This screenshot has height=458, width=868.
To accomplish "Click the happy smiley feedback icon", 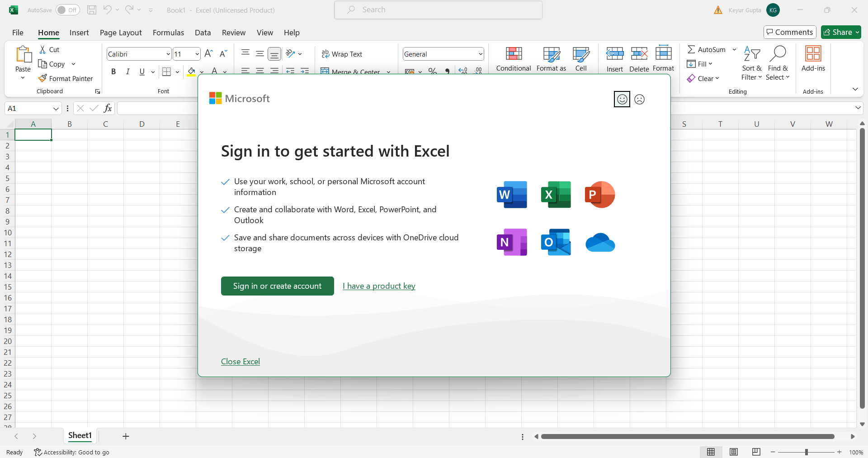I will pos(622,99).
